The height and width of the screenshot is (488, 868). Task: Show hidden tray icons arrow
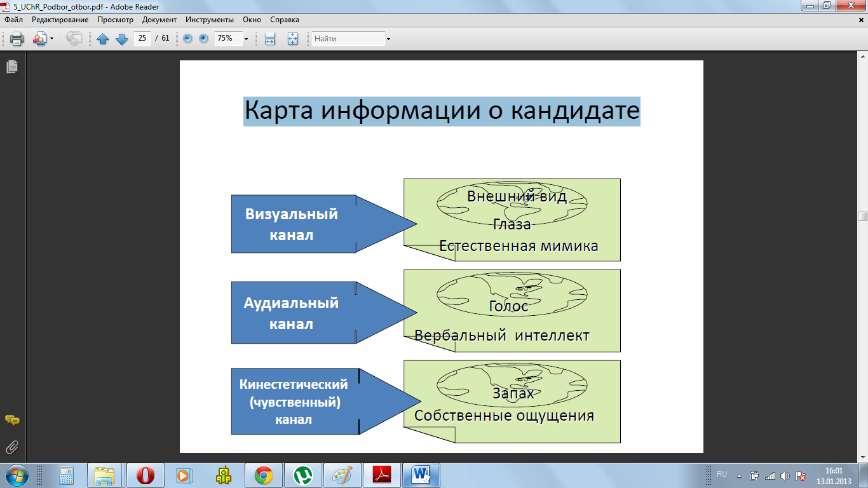pyautogui.click(x=739, y=475)
